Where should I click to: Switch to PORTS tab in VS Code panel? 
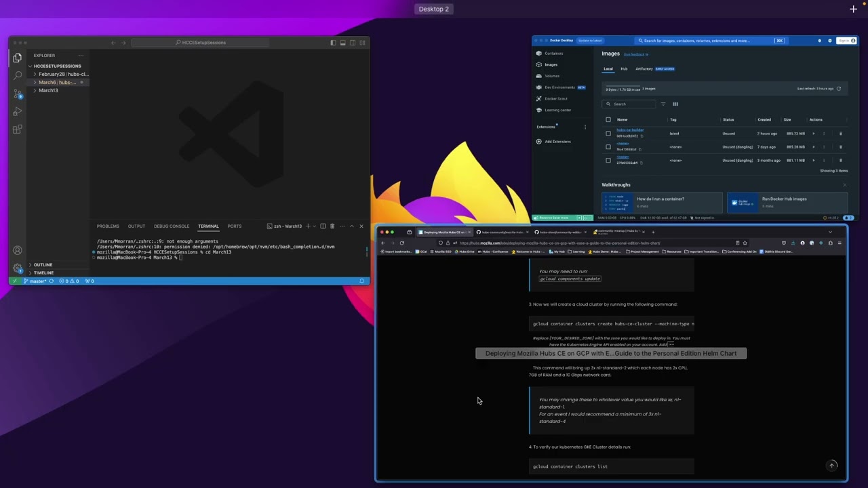[235, 226]
